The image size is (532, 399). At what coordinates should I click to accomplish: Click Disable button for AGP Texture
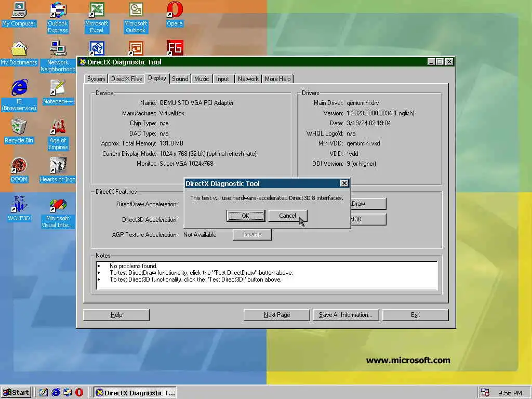coord(252,234)
